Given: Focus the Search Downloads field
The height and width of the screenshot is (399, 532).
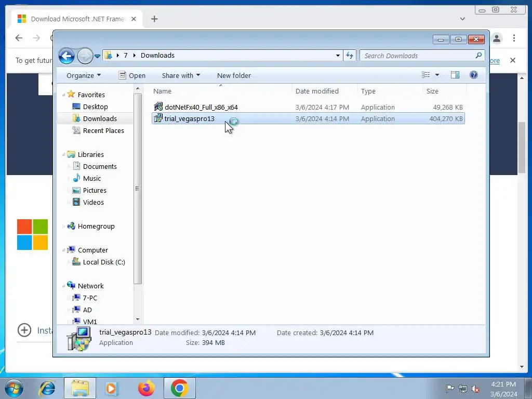Looking at the screenshot, I should click(422, 56).
